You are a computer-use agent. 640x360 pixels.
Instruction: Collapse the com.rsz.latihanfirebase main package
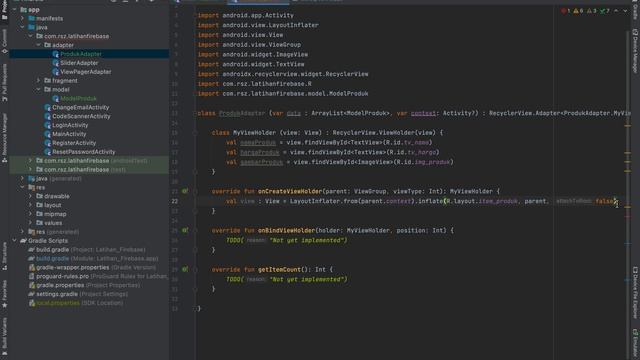pyautogui.click(x=31, y=36)
